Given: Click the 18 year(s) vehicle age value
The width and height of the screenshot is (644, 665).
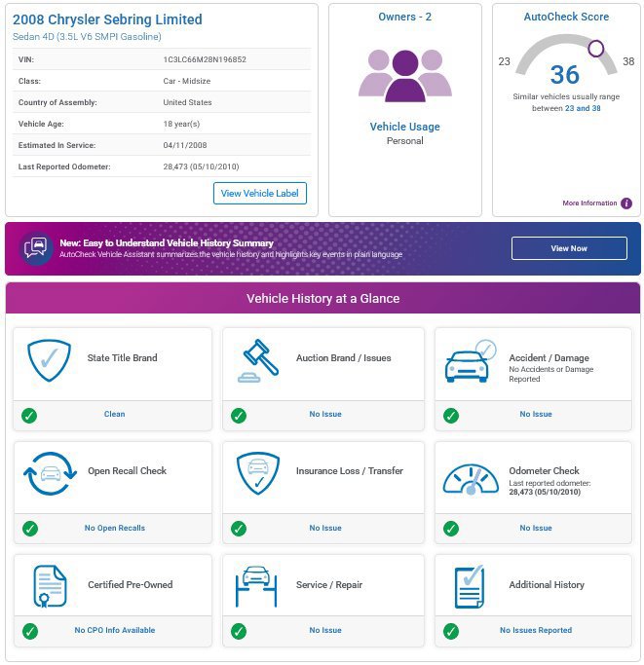Looking at the screenshot, I should (x=181, y=124).
